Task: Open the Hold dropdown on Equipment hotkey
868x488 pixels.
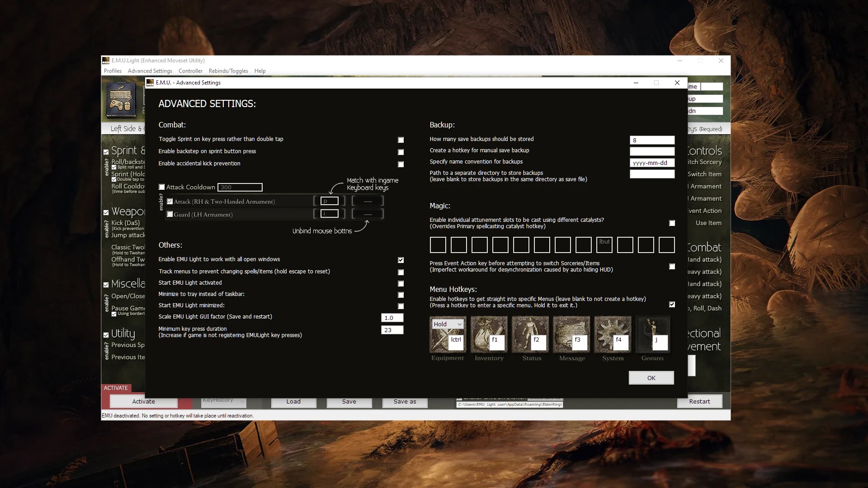Action: click(x=448, y=324)
